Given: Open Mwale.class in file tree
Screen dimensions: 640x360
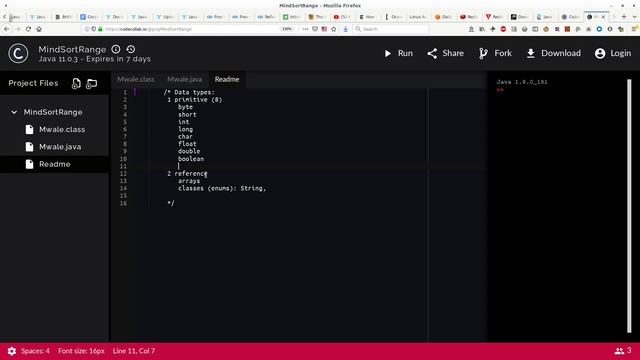Looking at the screenshot, I should click(54, 129).
